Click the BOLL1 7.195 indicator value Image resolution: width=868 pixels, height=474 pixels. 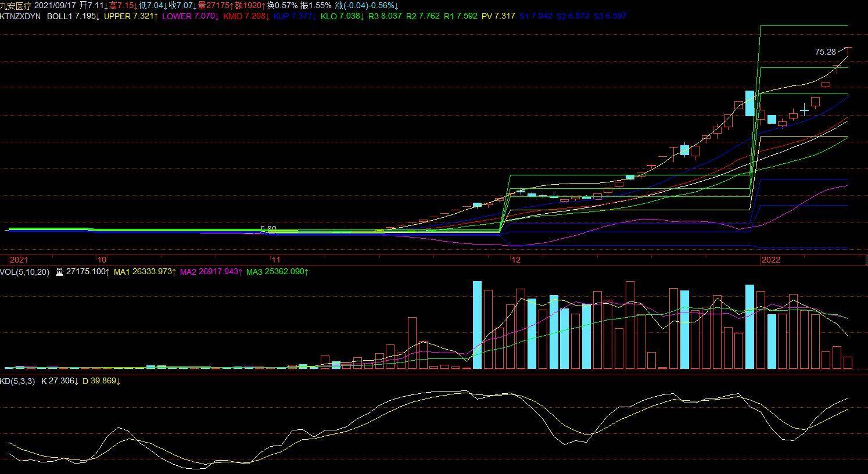[73, 16]
